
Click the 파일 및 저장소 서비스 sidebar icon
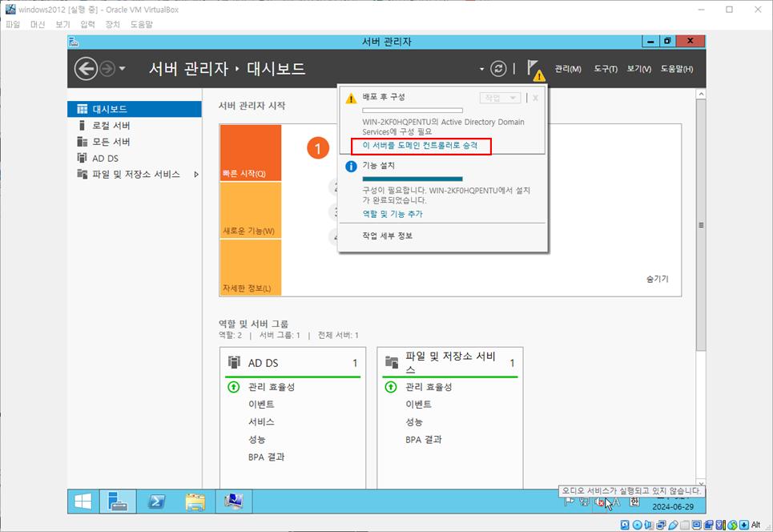point(83,174)
